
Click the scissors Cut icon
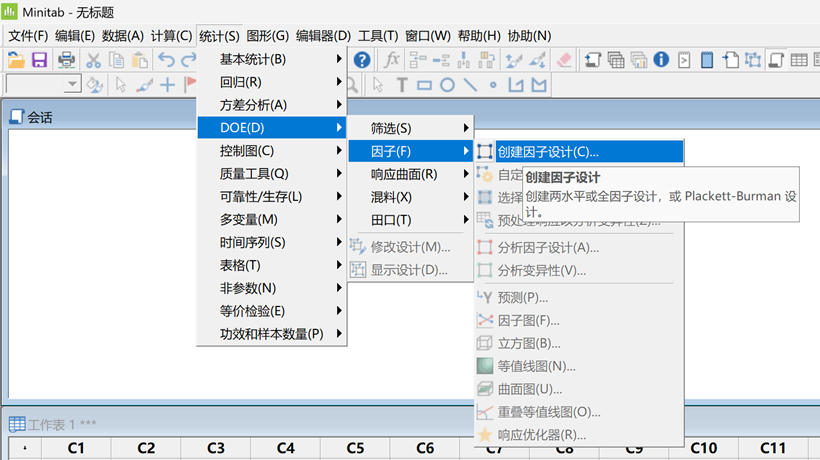click(x=94, y=60)
